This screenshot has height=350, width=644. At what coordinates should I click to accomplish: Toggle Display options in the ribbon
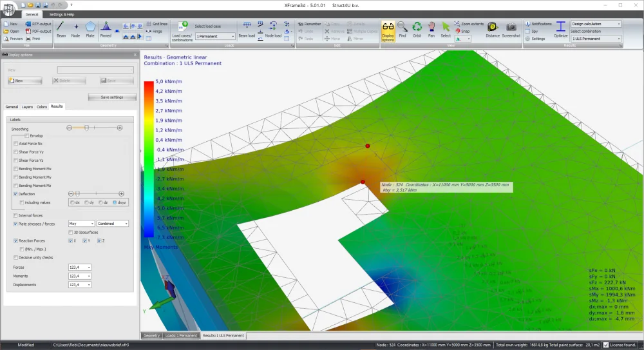point(388,31)
